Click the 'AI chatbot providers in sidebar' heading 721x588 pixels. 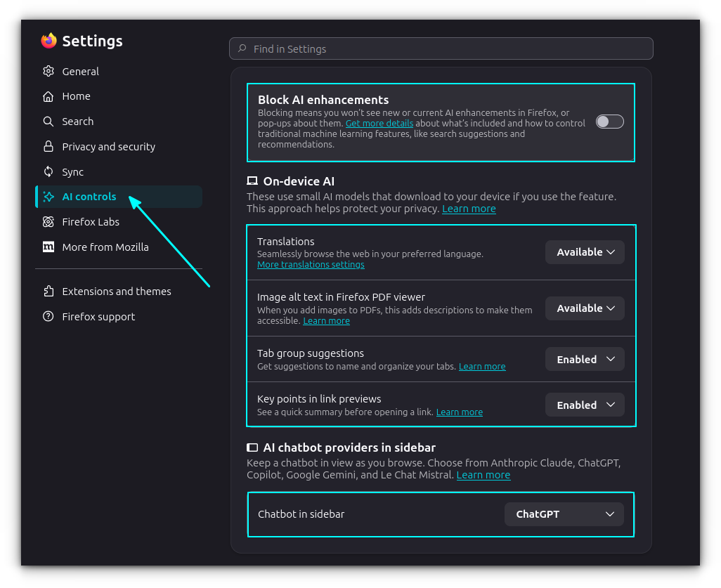coord(349,447)
